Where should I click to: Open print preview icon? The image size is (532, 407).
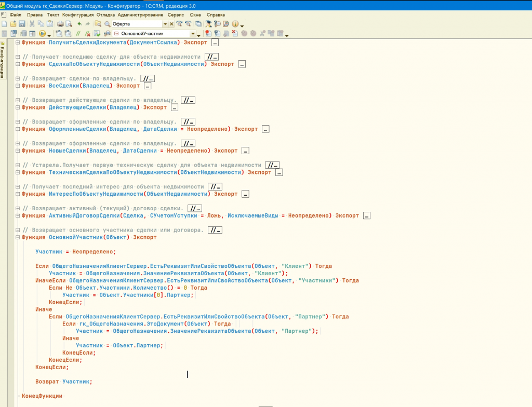pyautogui.click(x=69, y=24)
